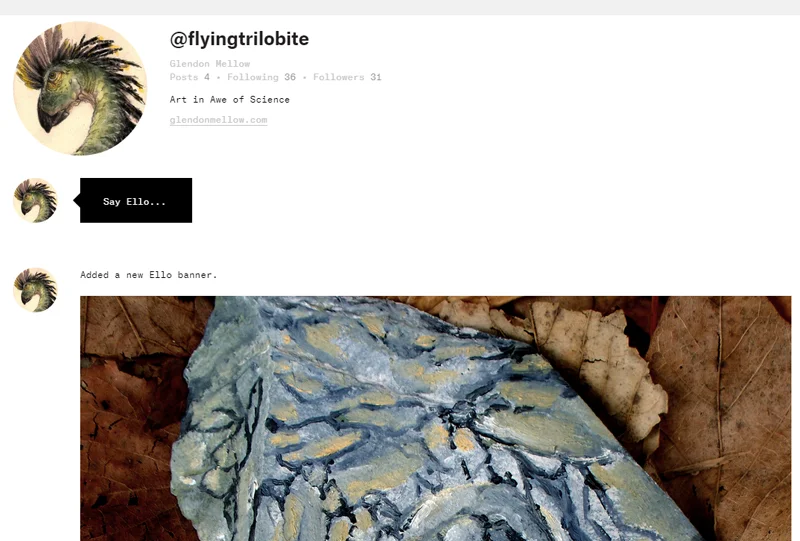Screen dimensions: 800x541
Task: Open the large feathered dinosaur profile avatar
Action: 80,88
